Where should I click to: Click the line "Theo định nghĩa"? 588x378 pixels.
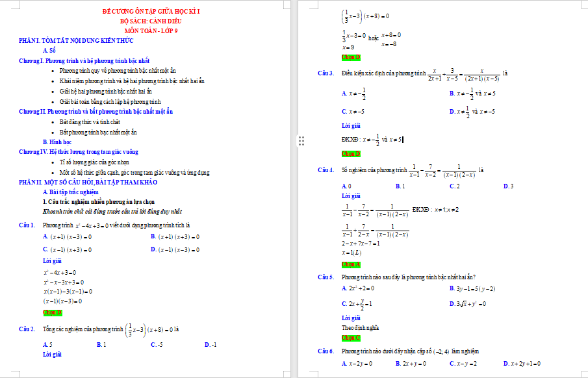click(361, 328)
